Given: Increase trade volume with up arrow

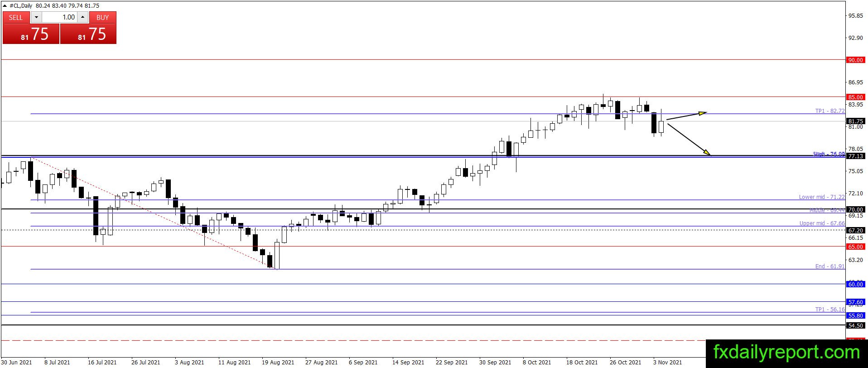Looking at the screenshot, I should [82, 17].
